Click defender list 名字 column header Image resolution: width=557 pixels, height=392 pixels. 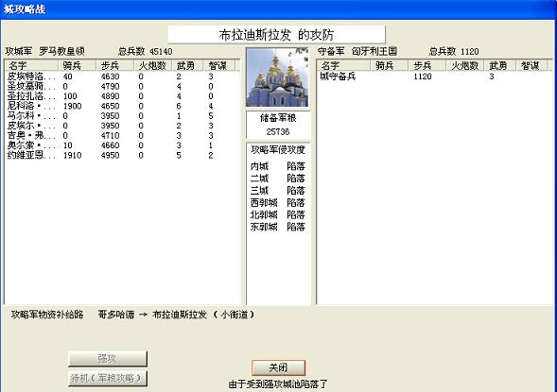343,65
